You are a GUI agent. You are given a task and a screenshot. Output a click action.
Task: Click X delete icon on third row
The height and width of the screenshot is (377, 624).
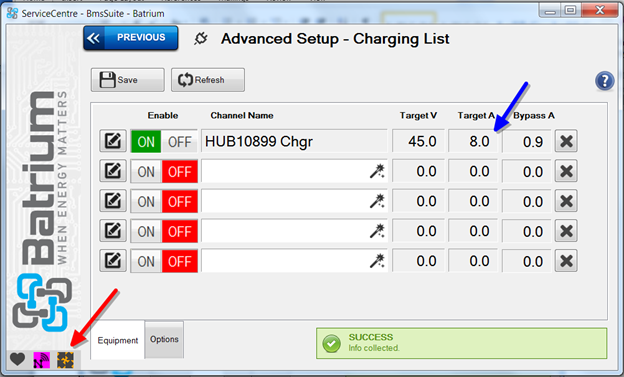[566, 201]
